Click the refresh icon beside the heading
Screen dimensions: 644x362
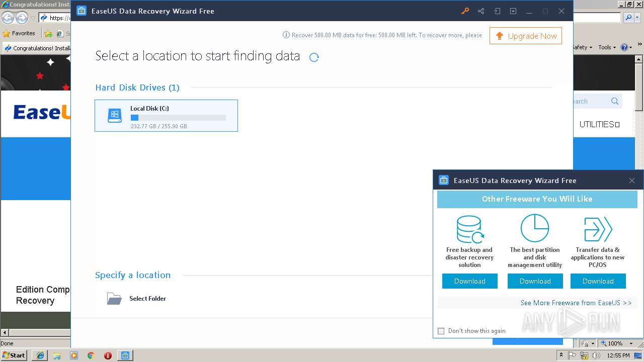314,57
